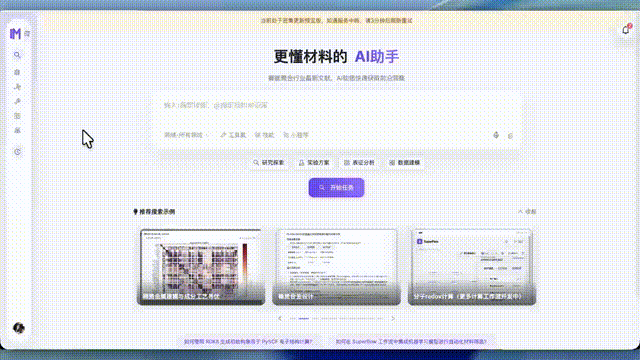Open the clock history icon in sidebar
The image size is (640, 360).
[17, 152]
